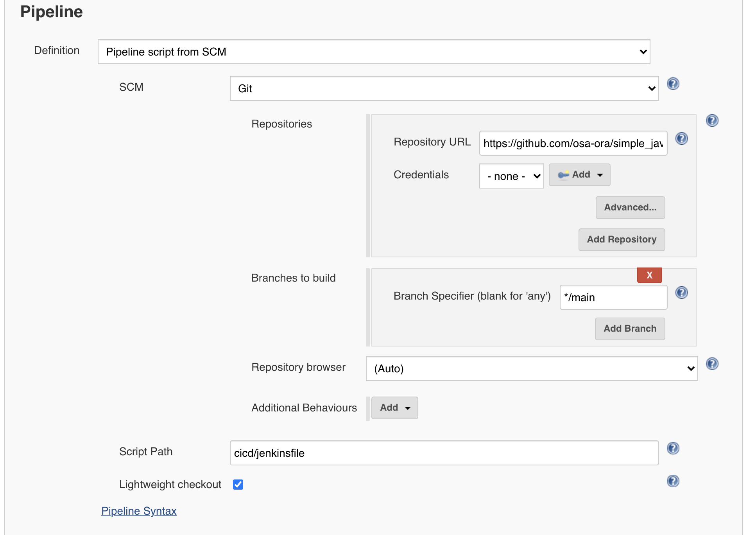Click Add Repository button
Viewport: 756px width, 535px height.
click(x=621, y=239)
